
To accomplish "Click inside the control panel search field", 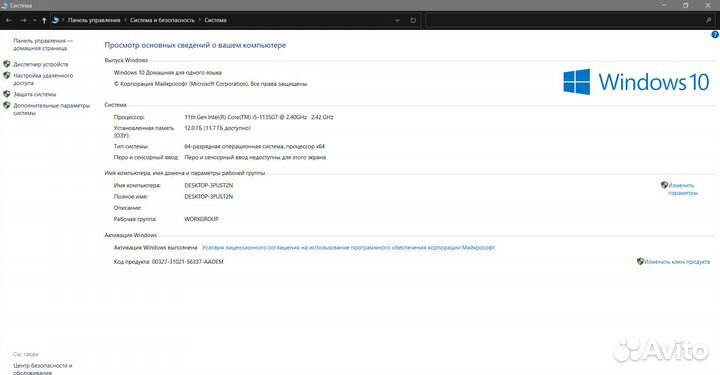I will click(x=565, y=20).
